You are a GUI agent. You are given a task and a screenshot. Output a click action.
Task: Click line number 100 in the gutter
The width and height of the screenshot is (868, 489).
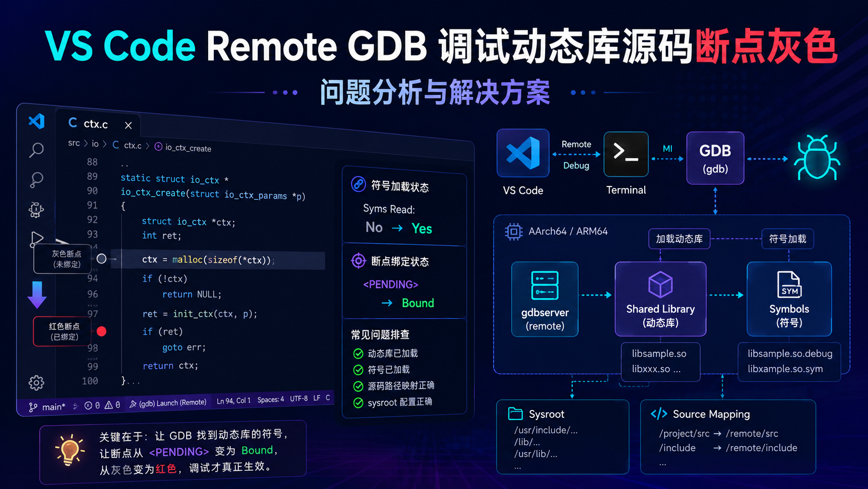point(90,381)
